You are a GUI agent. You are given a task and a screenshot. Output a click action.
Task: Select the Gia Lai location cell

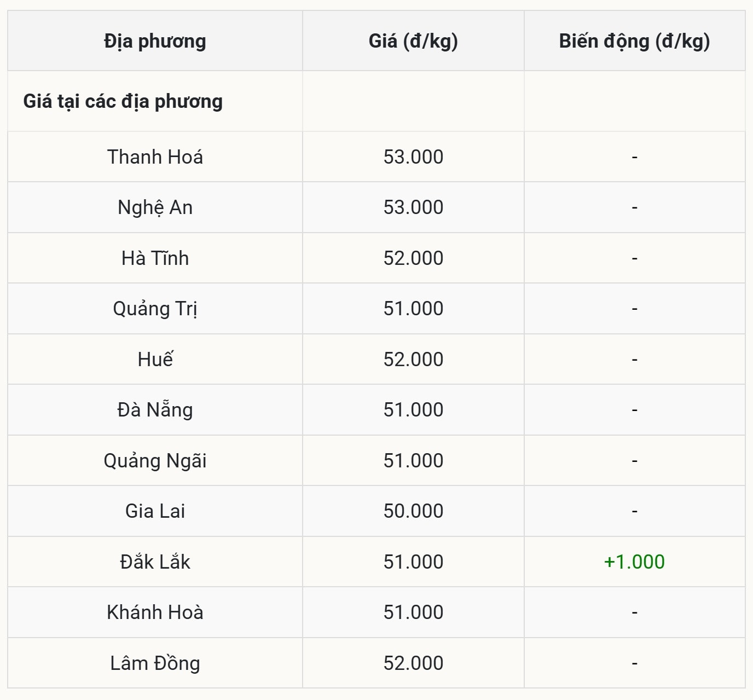click(155, 511)
